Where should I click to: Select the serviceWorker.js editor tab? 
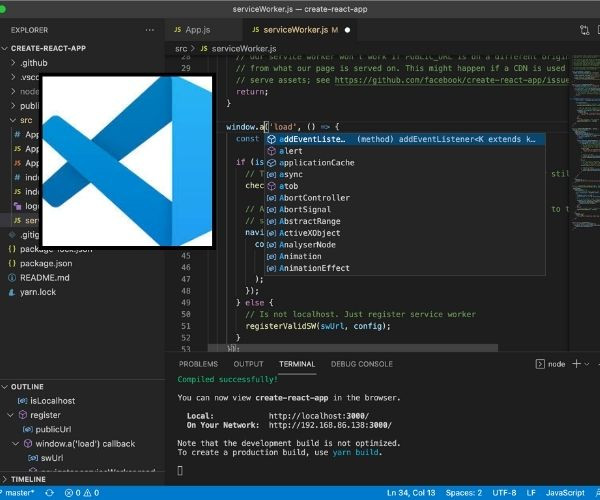300,30
